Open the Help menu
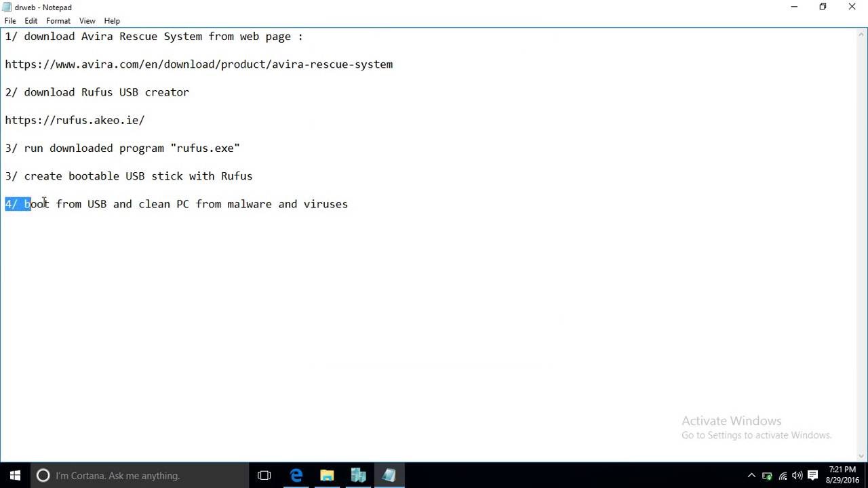 [112, 21]
